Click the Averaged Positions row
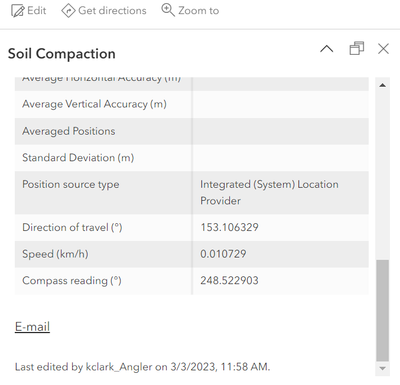This screenshot has width=400, height=385. coord(192,131)
